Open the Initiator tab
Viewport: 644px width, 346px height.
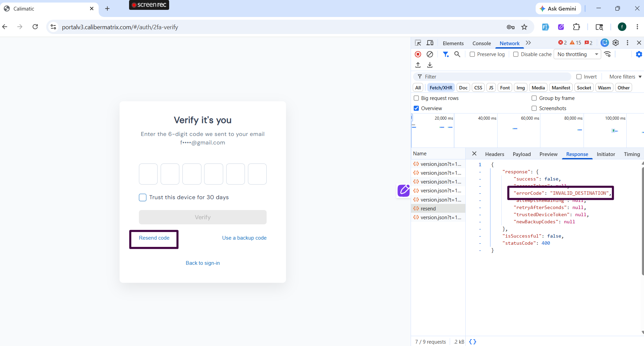pos(606,154)
